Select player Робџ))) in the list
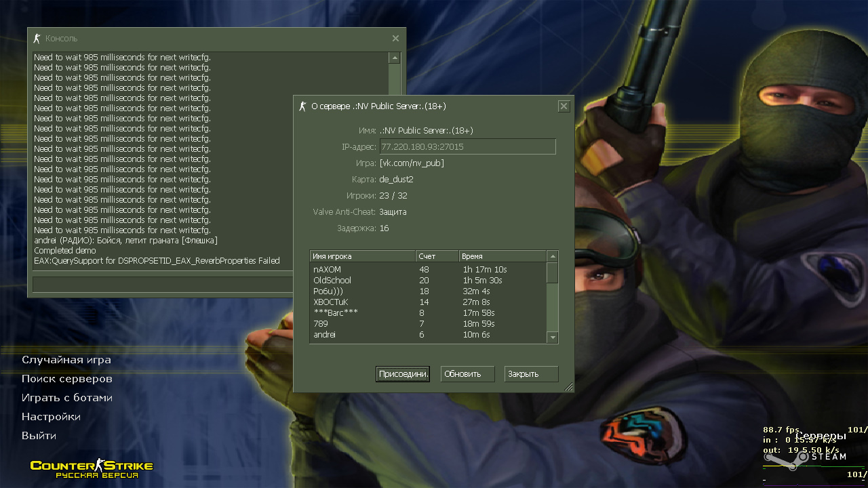The image size is (868, 488). 428,291
